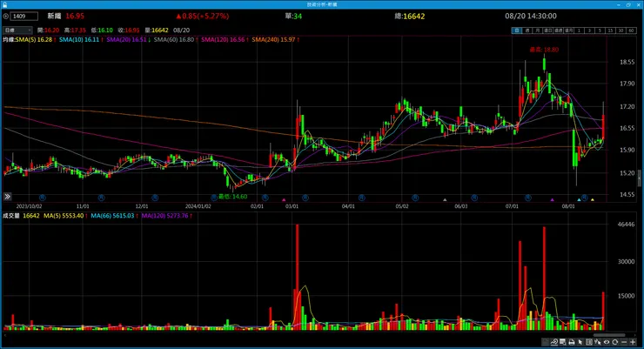Screen dimensions: 644x349
Task: Click the last price 16.95 in header
Action: (75, 16)
